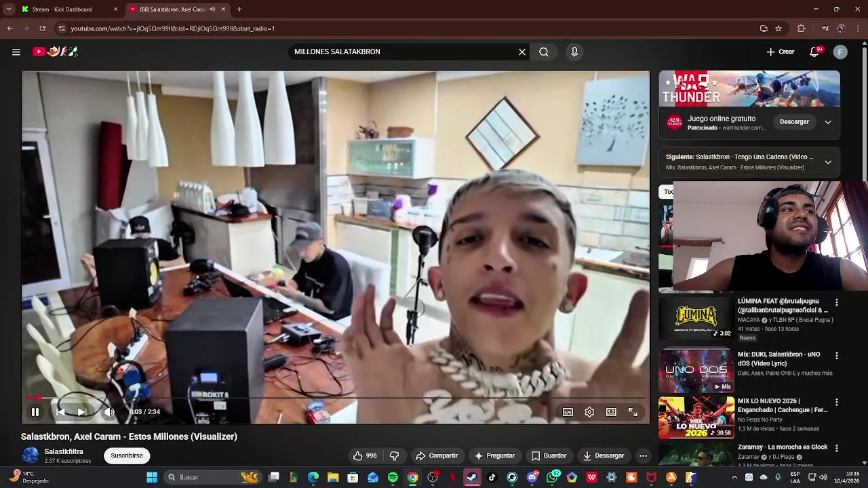The width and height of the screenshot is (868, 488).
Task: Save the video with Guardar
Action: click(549, 455)
